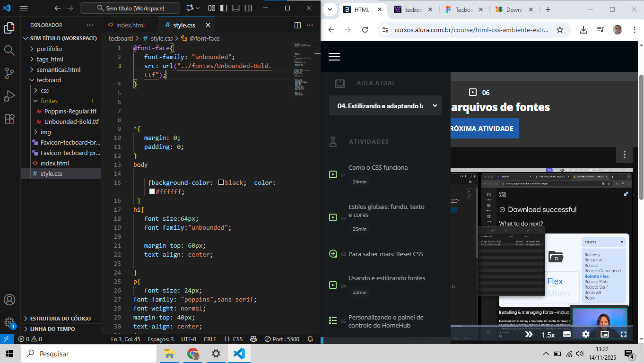The width and height of the screenshot is (644, 363).
Task: Click the Windows taskbar Pesquisar search box
Action: pos(89,354)
